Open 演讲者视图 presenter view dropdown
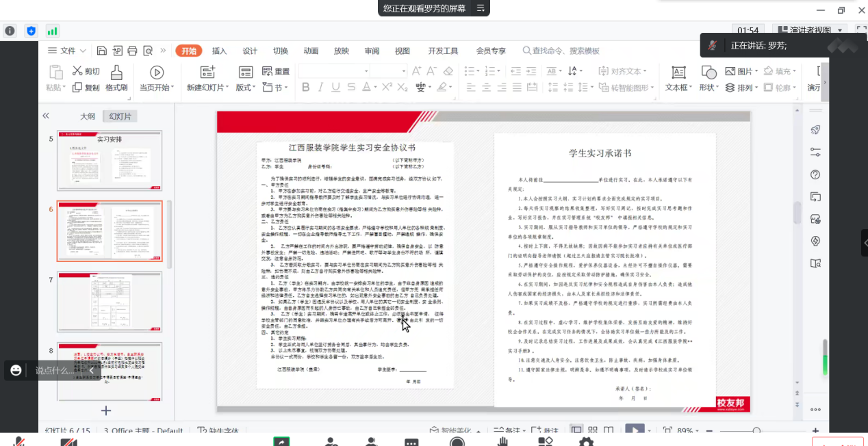Viewport: 868px width, 446px height. click(x=810, y=30)
